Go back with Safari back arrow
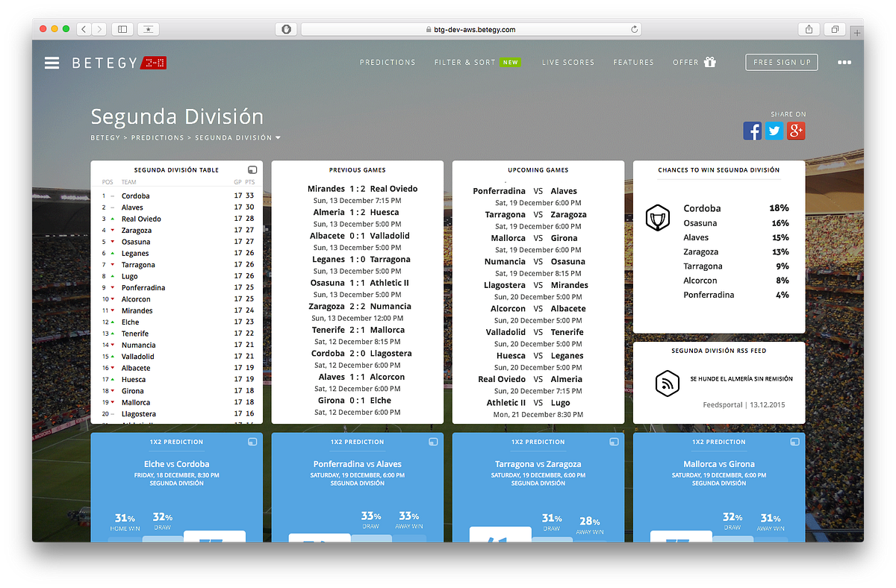 (83, 29)
